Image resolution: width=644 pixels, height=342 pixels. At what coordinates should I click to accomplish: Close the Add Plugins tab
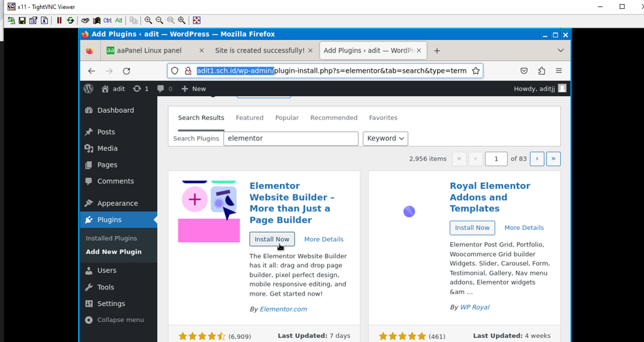tap(419, 51)
